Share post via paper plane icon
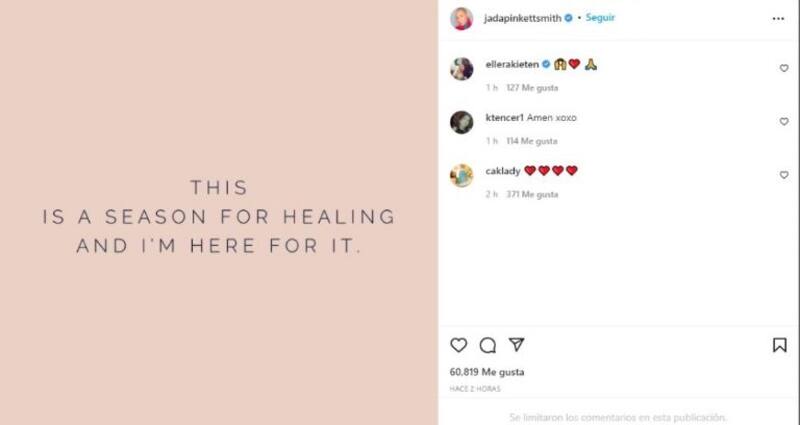 [516, 345]
